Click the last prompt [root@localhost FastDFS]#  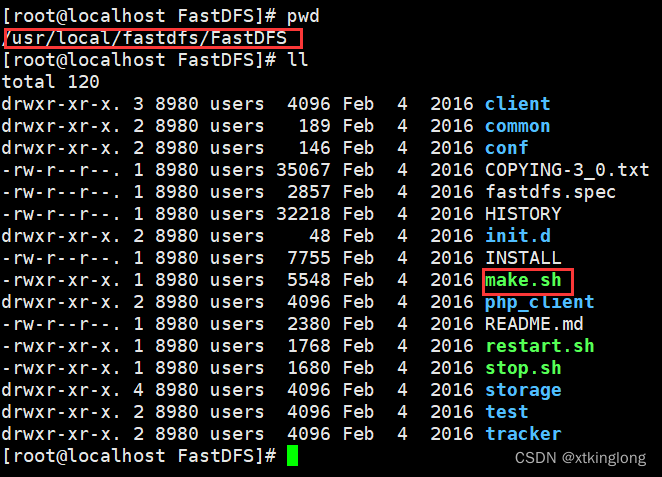click(x=139, y=456)
